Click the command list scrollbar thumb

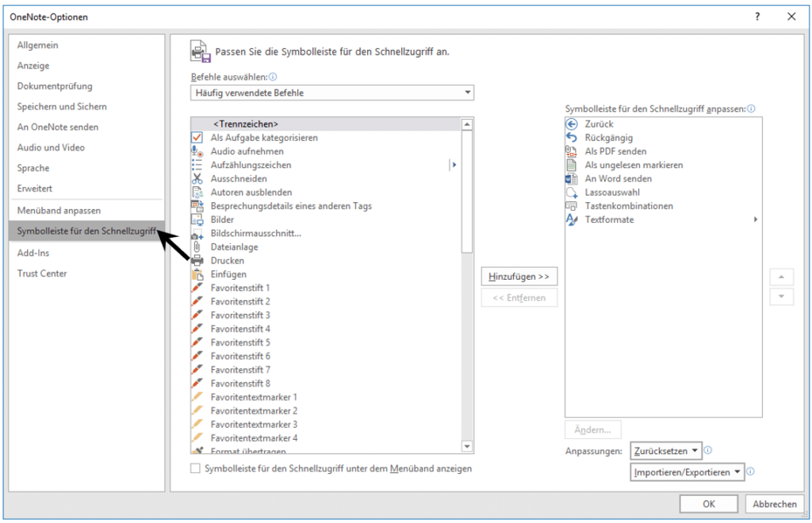pos(466,192)
